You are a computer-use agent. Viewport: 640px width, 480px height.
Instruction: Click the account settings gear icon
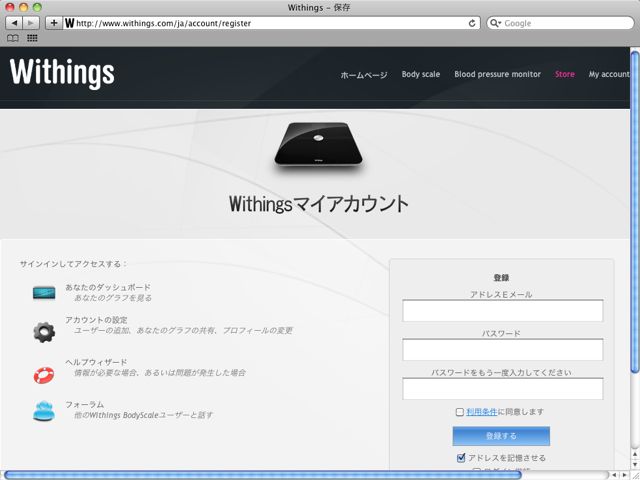point(44,332)
